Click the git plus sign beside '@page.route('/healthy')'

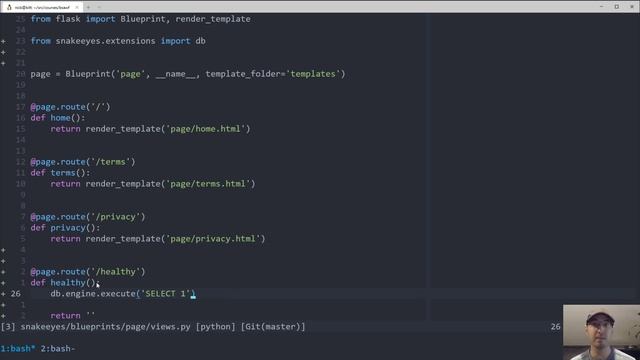[x=3, y=272]
